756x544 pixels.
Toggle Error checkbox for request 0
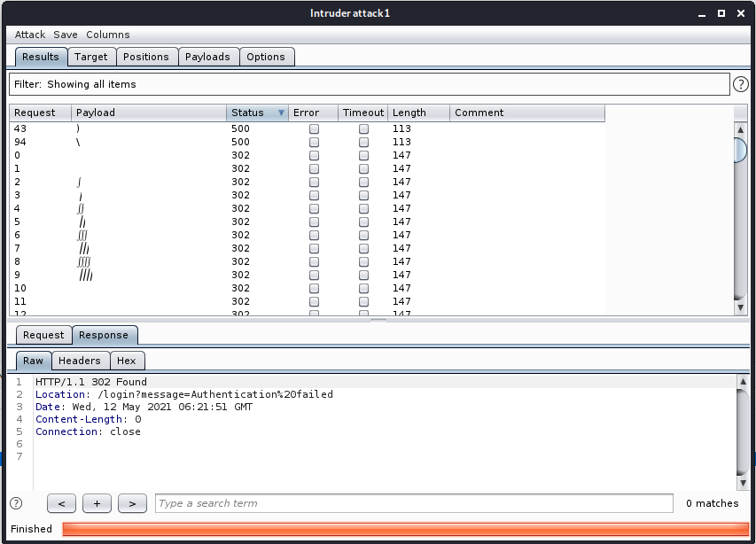[314, 155]
